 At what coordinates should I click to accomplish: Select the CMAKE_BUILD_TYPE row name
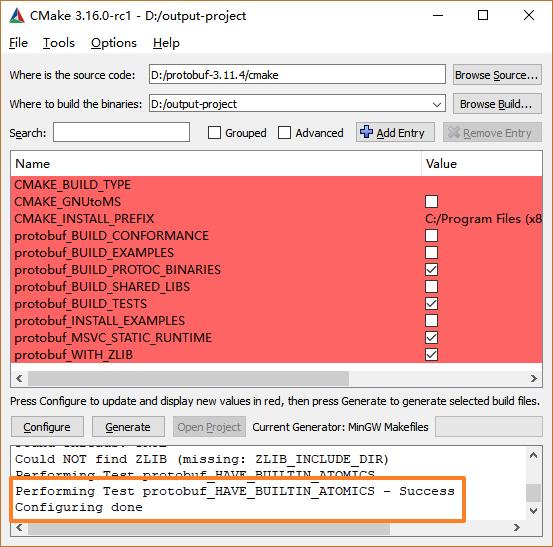[73, 185]
